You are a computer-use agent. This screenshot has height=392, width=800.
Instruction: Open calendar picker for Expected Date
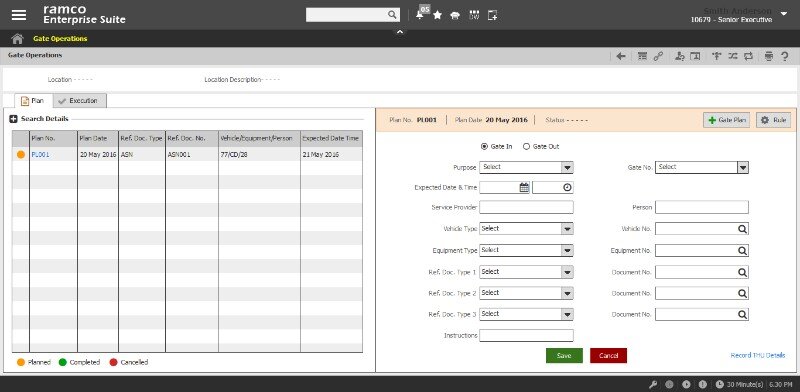(524, 187)
